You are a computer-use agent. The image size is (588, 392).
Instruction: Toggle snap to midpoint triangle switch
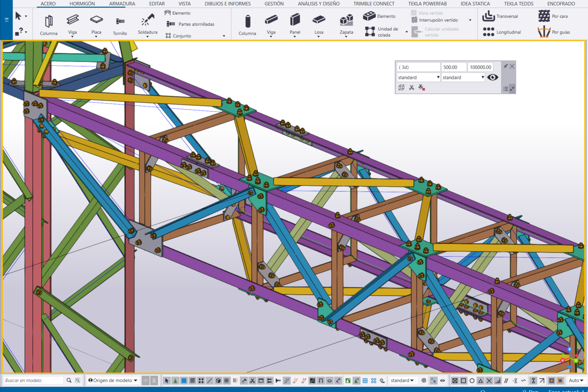(x=480, y=380)
